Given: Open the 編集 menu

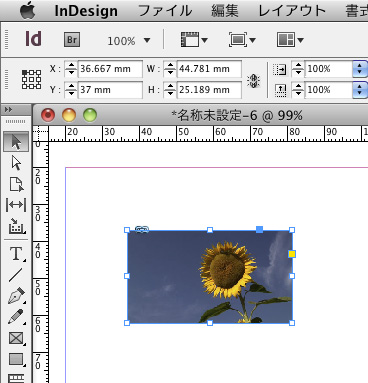Looking at the screenshot, I should pos(225,11).
